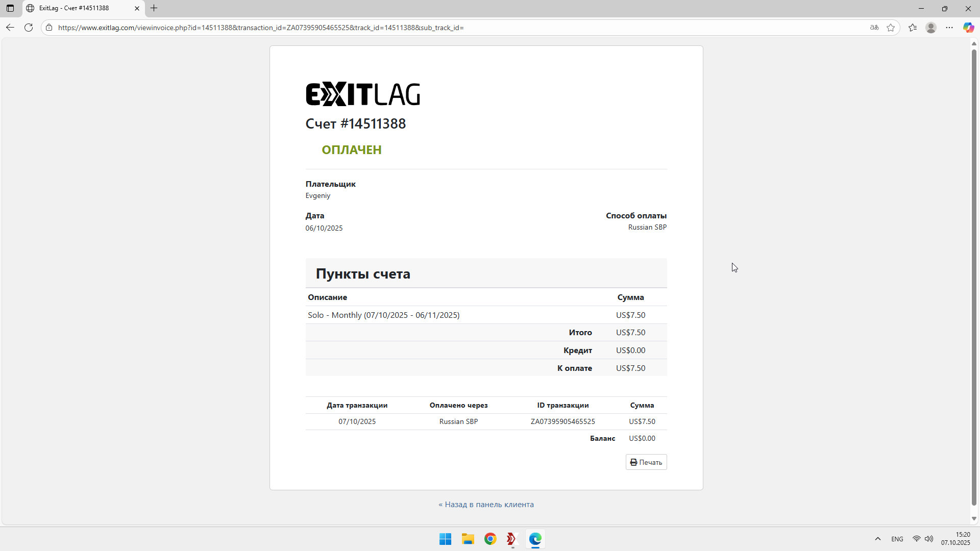Launch ExitLag app from taskbar
Screen dimensions: 980x551
(512, 539)
